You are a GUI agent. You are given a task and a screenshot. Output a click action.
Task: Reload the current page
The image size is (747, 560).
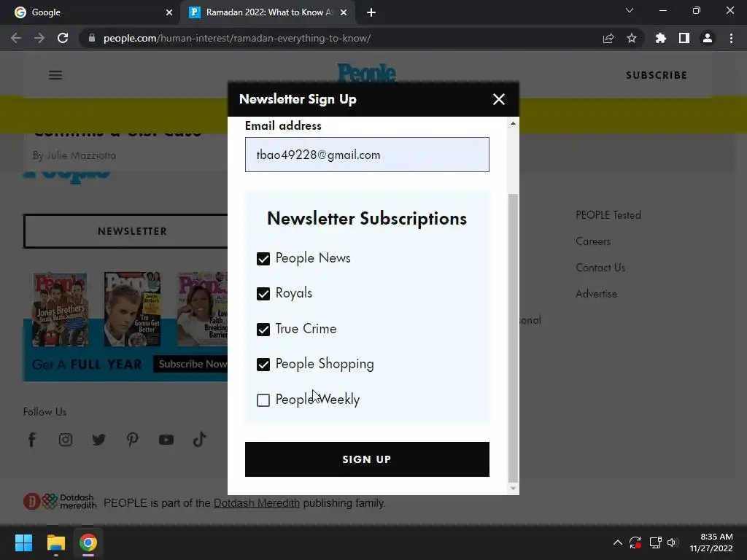pyautogui.click(x=63, y=38)
